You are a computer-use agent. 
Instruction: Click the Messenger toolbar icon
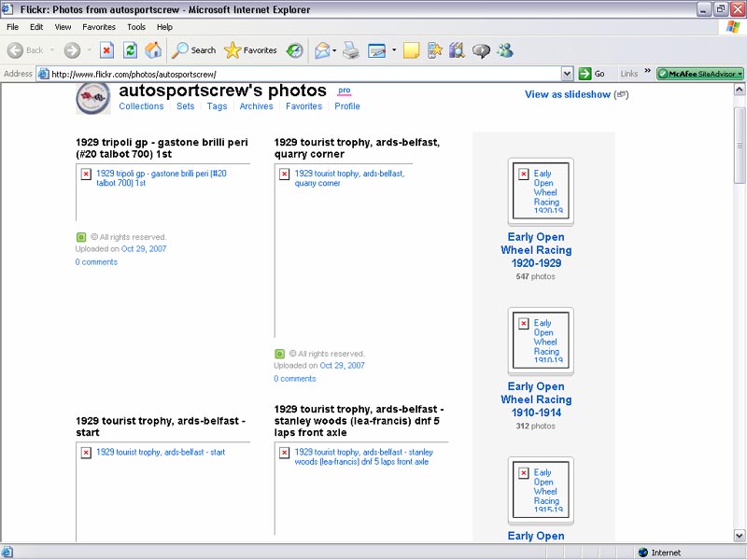(x=505, y=50)
